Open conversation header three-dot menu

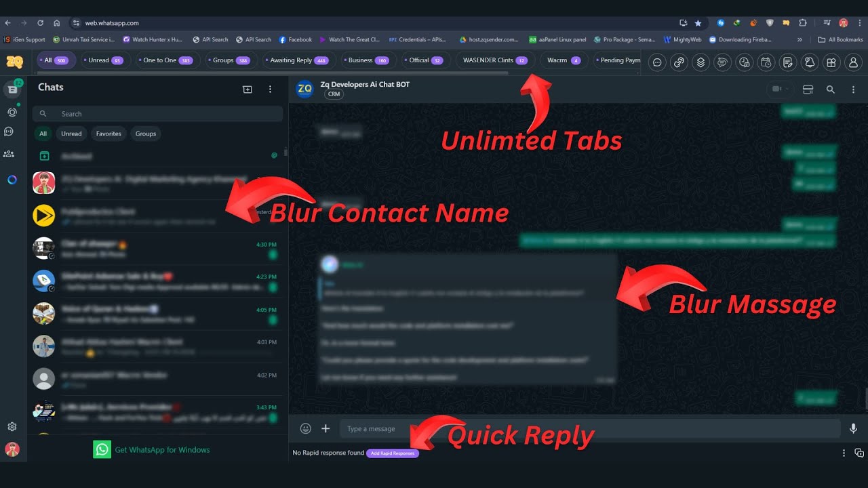pyautogui.click(x=853, y=89)
